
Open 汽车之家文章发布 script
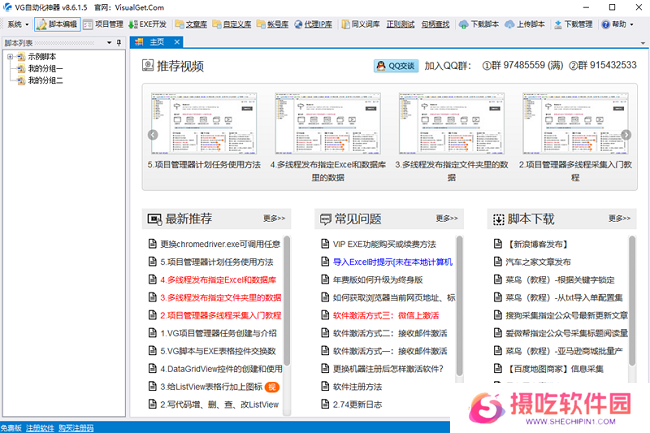[x=538, y=262]
